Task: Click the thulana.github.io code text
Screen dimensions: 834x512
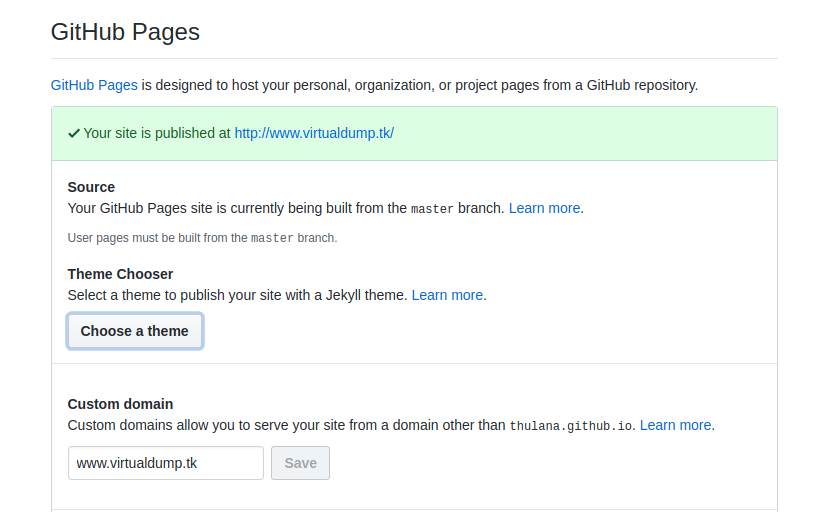Action: tap(571, 426)
